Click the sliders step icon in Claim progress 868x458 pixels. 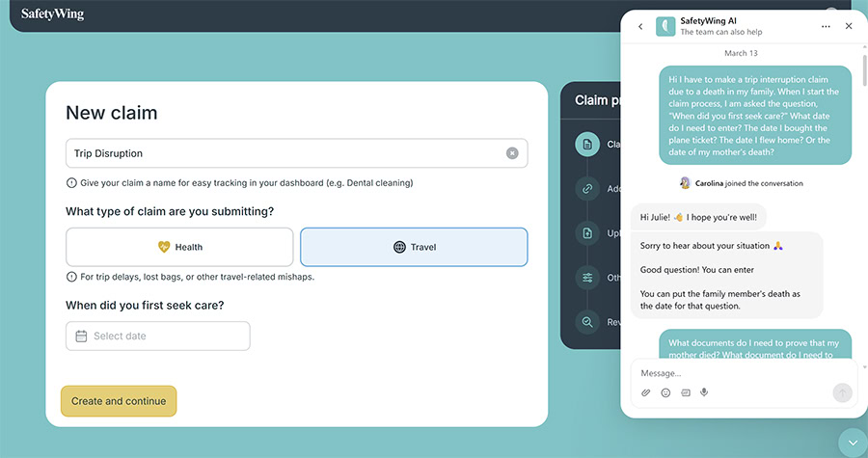[587, 278]
